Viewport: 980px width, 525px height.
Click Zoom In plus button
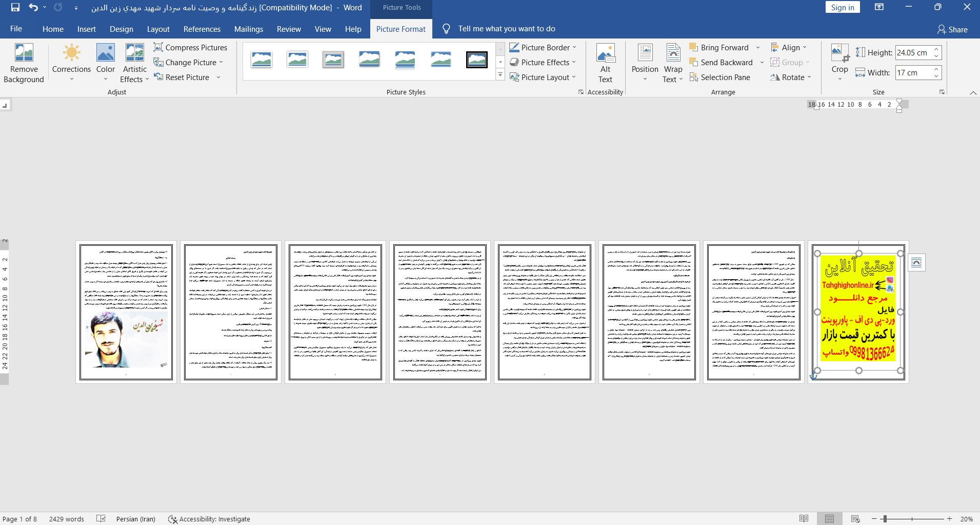point(949,519)
